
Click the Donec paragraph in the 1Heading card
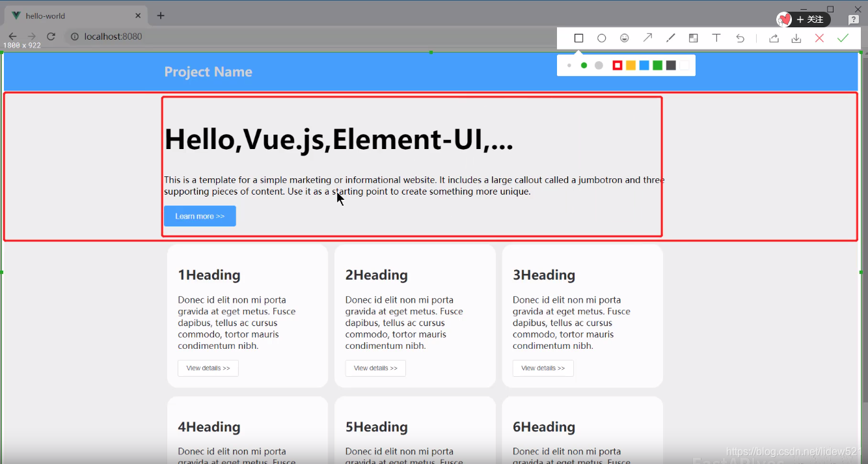[x=237, y=323]
